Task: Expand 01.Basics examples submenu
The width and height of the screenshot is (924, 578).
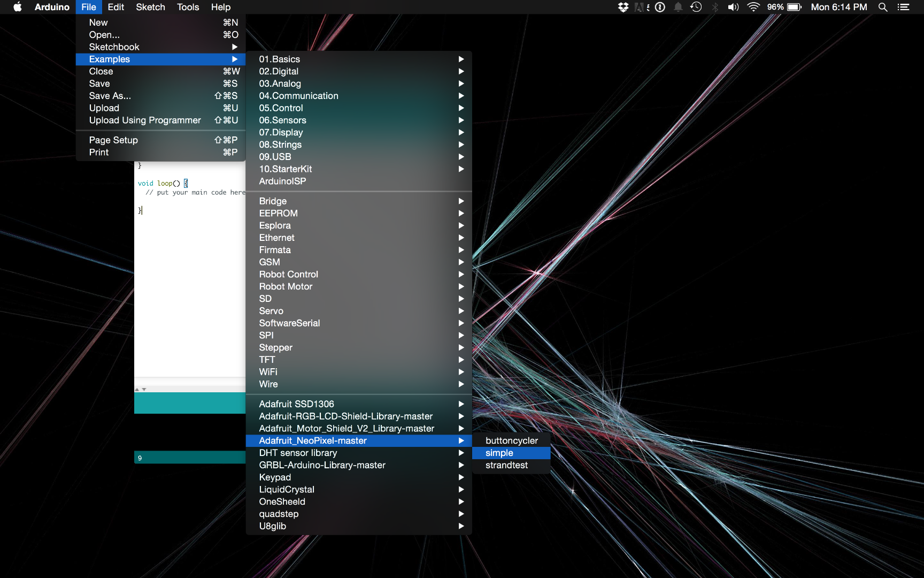Action: (359, 59)
